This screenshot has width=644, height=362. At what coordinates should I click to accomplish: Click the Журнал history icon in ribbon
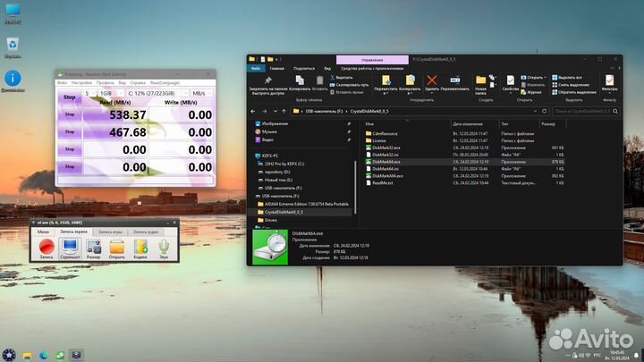(x=531, y=92)
